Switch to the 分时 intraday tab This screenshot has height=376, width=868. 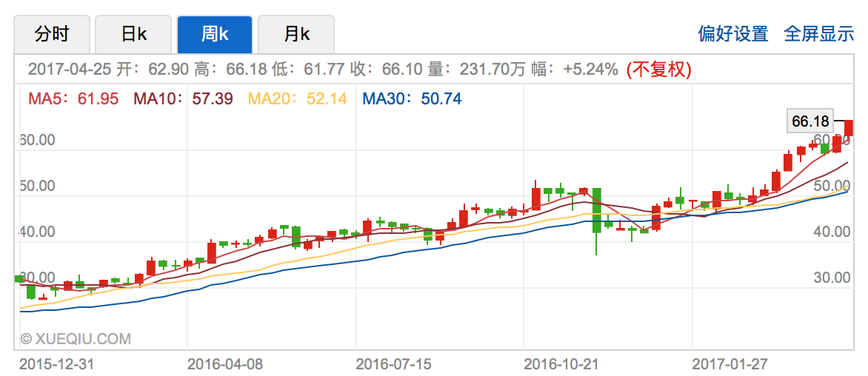point(52,34)
